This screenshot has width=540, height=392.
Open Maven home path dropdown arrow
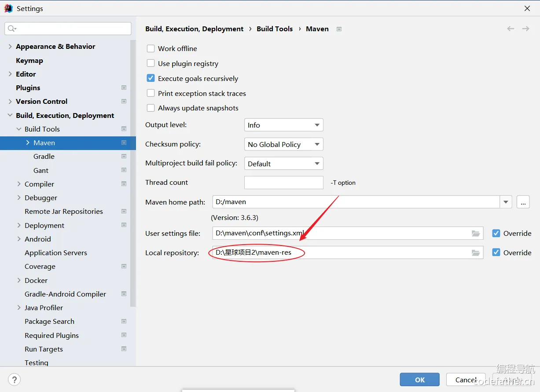point(506,202)
